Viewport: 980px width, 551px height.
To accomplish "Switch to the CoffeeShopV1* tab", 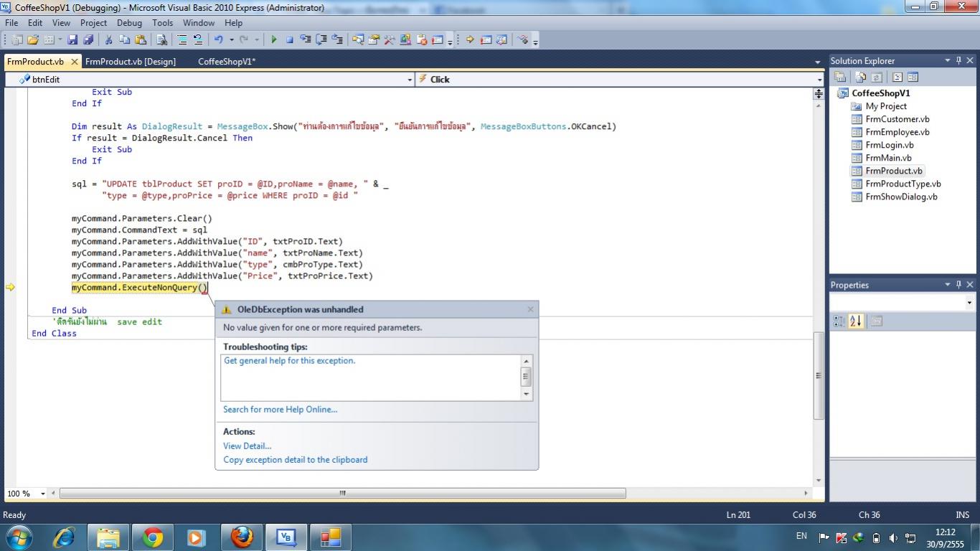I will pos(227,62).
